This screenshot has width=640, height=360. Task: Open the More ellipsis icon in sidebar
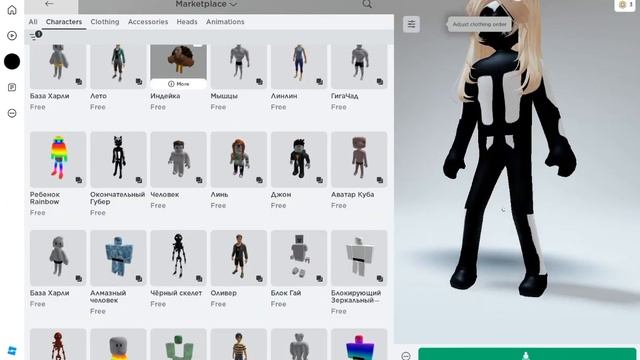tap(12, 113)
